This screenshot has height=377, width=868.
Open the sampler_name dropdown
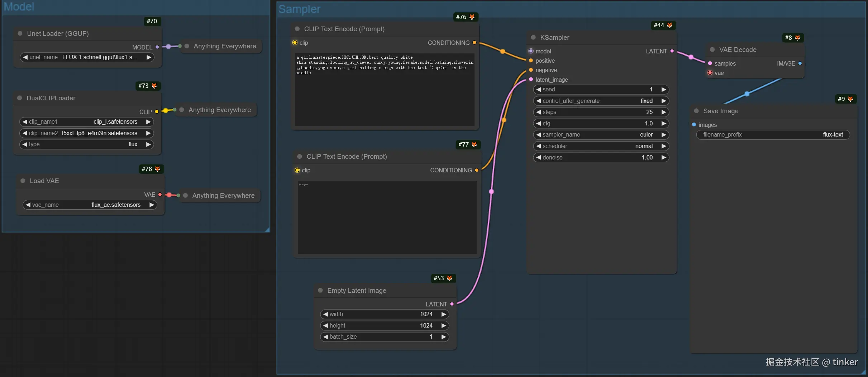pyautogui.click(x=601, y=135)
